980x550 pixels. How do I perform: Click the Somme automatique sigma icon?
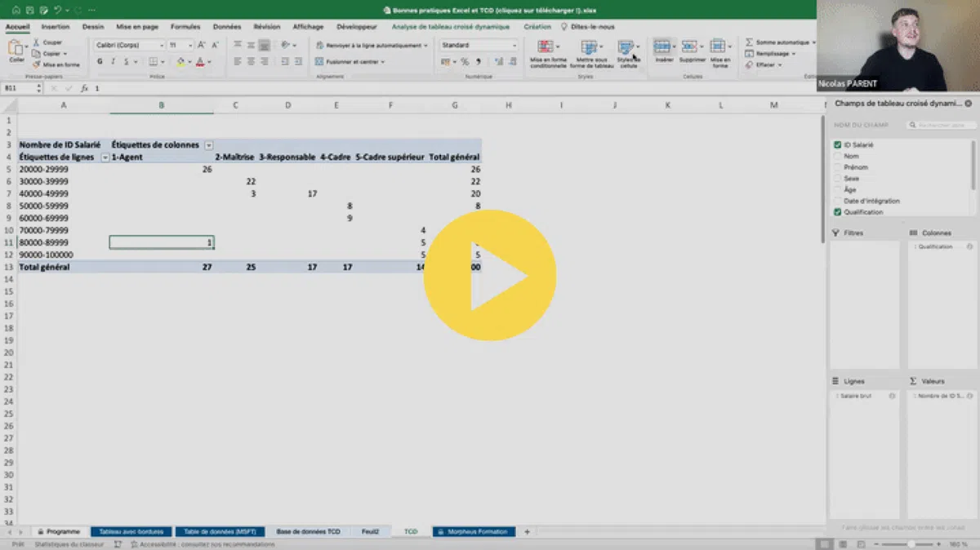click(x=749, y=42)
